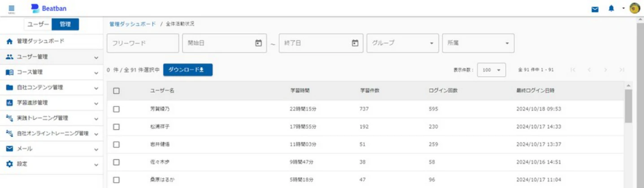Screen dimensions: 644x188
Task: Toggle the select-all header checkbox
Action: 117,90
